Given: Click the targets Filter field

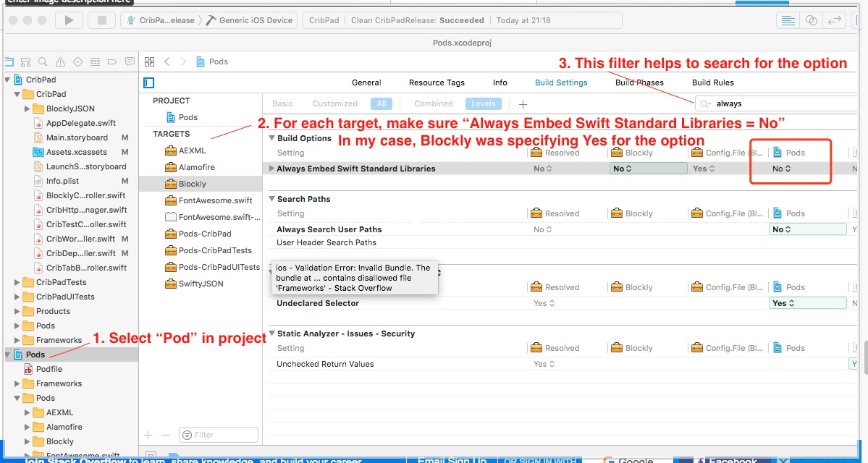Looking at the screenshot, I should click(x=218, y=435).
